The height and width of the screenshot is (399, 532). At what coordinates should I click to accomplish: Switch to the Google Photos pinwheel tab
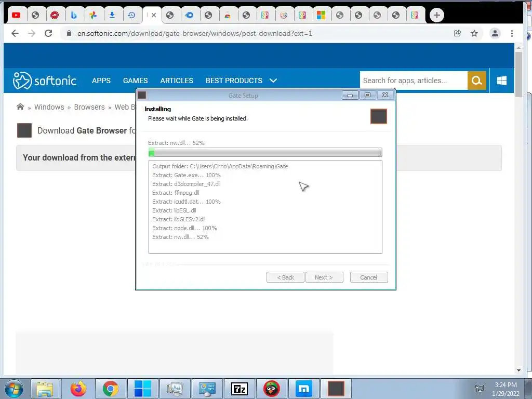pos(93,15)
